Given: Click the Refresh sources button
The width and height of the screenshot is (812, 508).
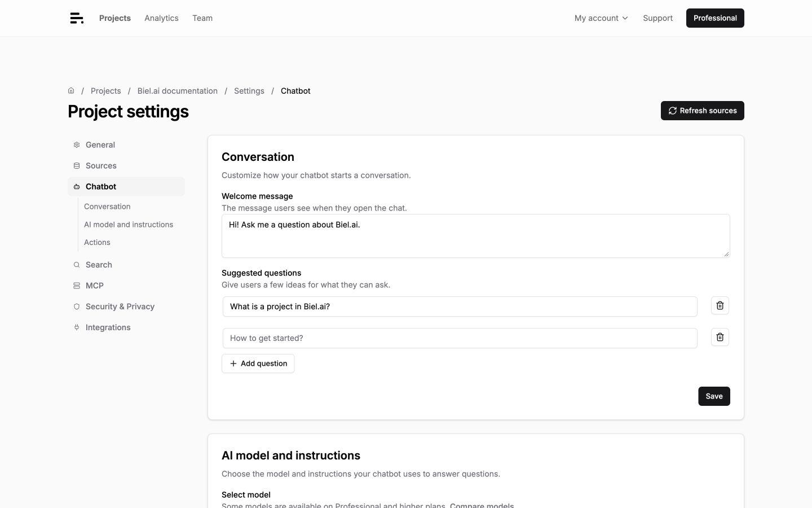Looking at the screenshot, I should click(x=702, y=111).
